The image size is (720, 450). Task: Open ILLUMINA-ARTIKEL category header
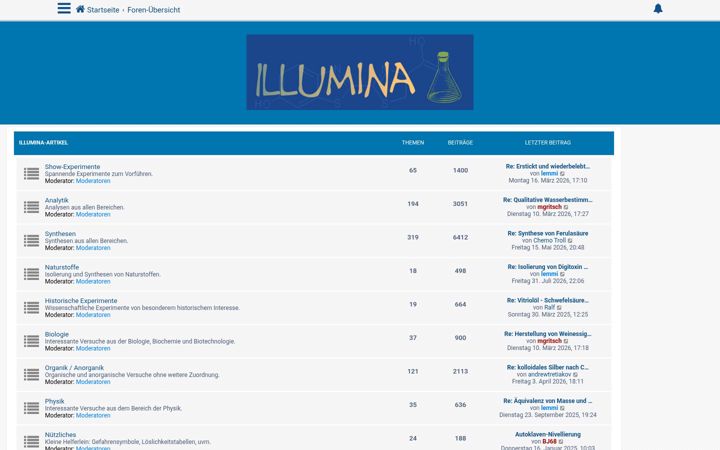43,143
